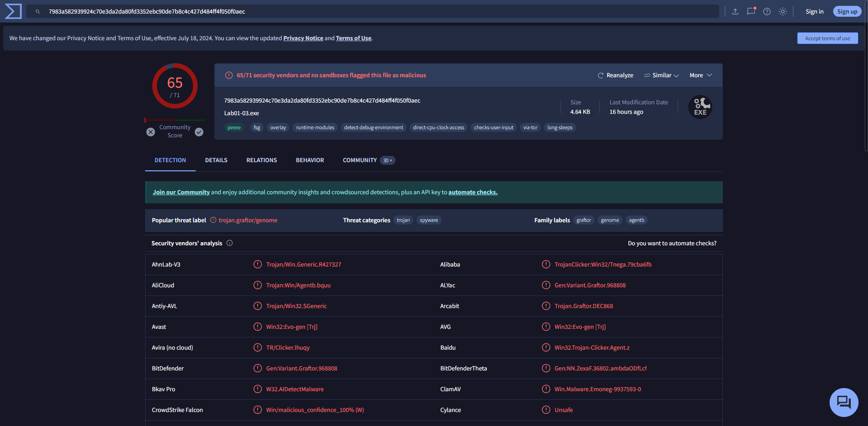The height and width of the screenshot is (426, 868).
Task: Expand the More dropdown
Action: click(701, 75)
